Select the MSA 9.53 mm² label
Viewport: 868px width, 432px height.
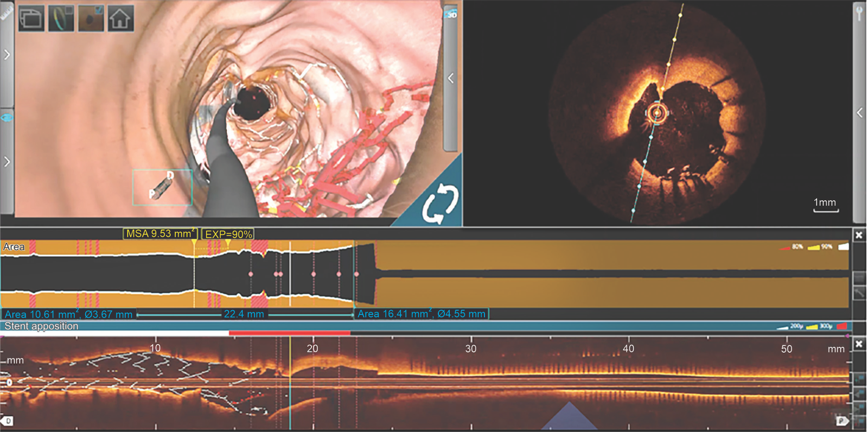[160, 234]
